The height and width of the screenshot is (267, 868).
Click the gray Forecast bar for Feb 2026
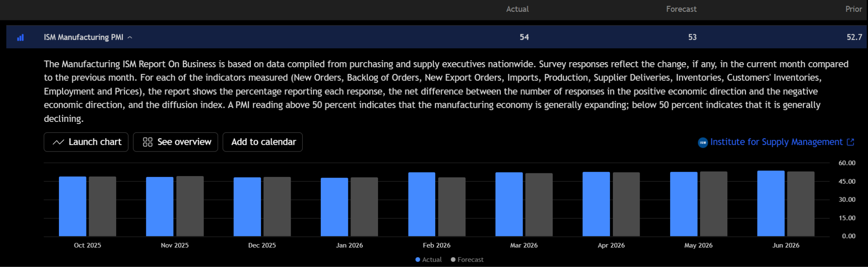click(x=452, y=207)
